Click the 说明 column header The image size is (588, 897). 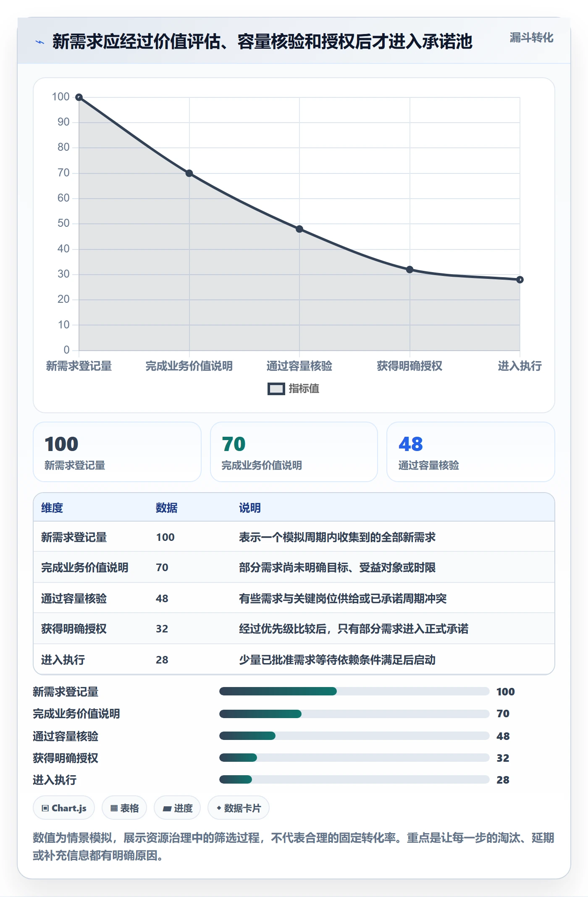click(250, 508)
